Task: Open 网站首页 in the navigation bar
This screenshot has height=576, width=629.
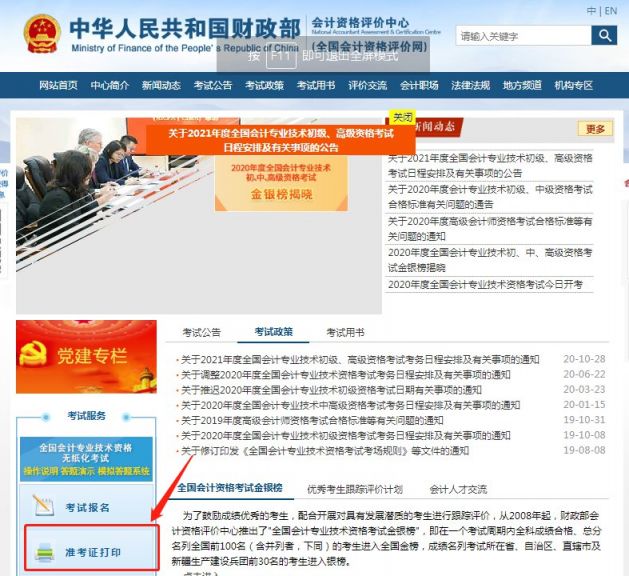Action: [58, 85]
